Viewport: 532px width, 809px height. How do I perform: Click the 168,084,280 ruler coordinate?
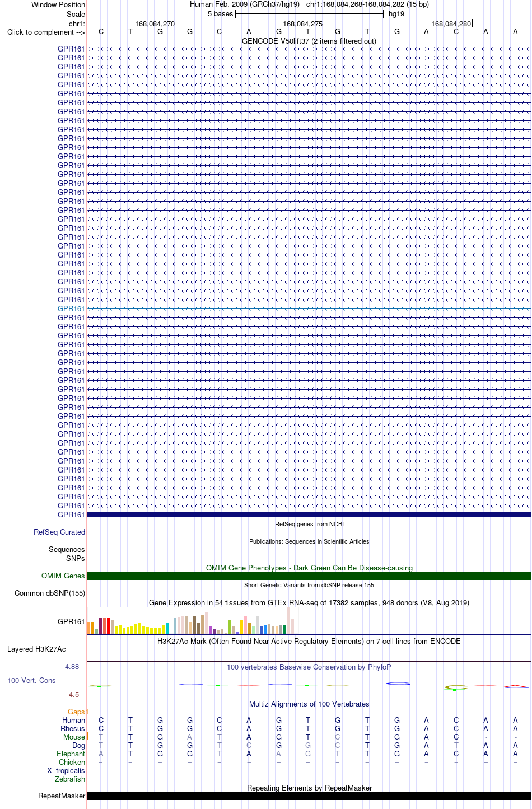click(x=451, y=24)
